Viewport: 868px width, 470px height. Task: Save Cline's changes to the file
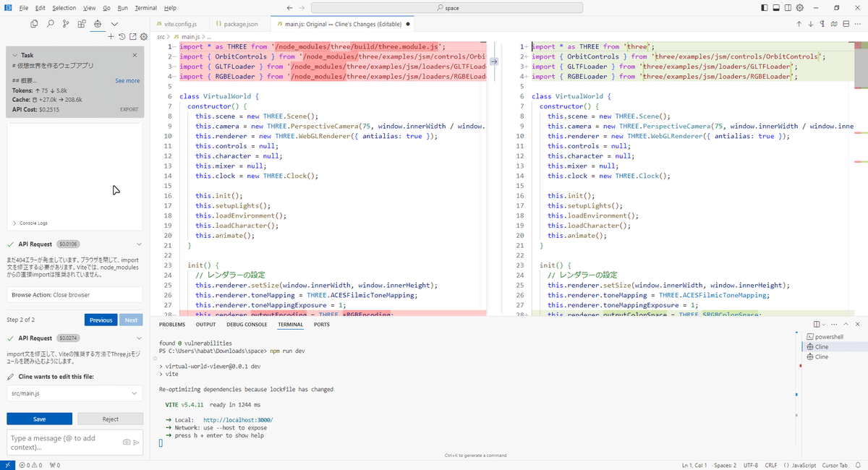39,419
